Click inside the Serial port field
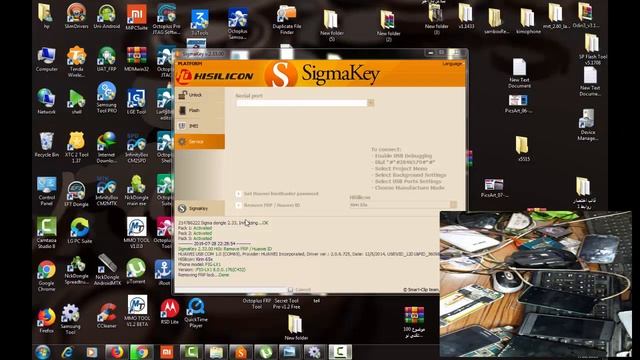 (302, 103)
